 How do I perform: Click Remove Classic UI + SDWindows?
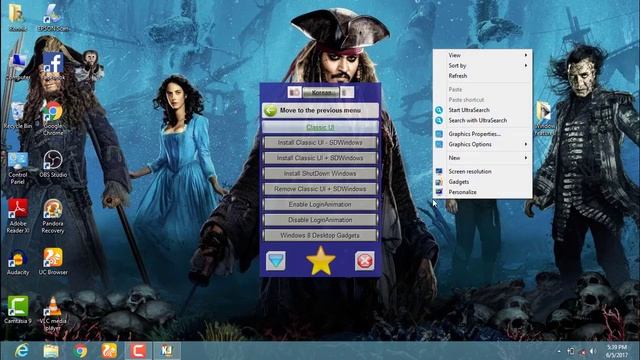pos(320,189)
